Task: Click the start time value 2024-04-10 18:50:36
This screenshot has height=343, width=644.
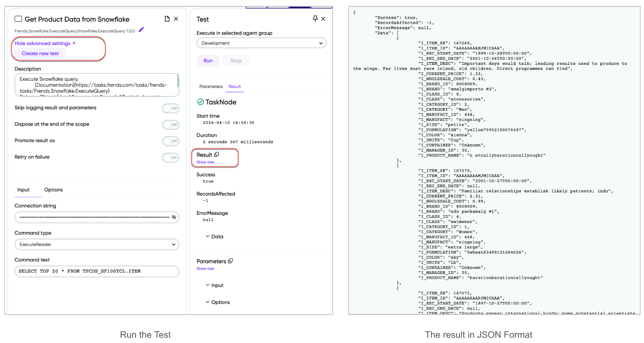Action: pos(229,123)
